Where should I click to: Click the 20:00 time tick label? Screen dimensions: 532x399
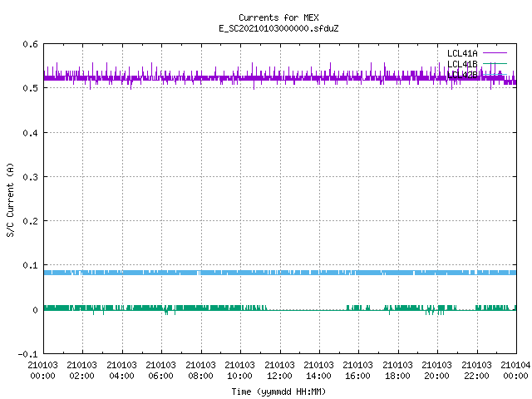436,376
